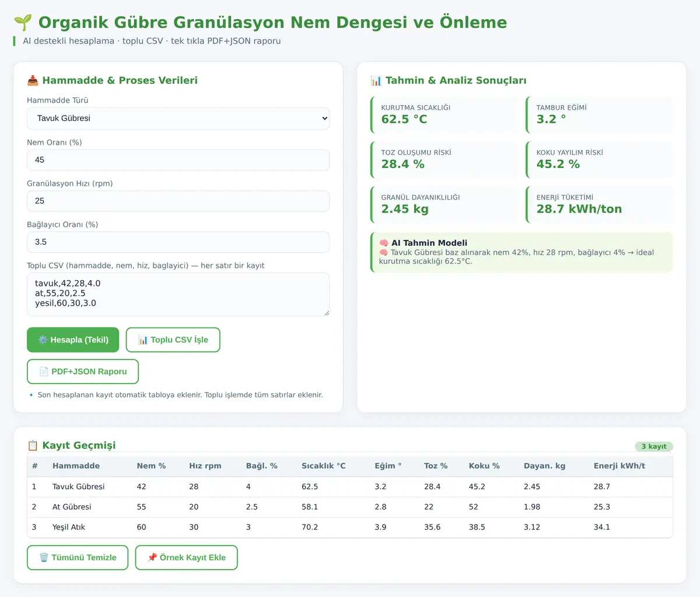Click the seedling icon in the title
This screenshot has width=700, height=597.
coord(23,23)
